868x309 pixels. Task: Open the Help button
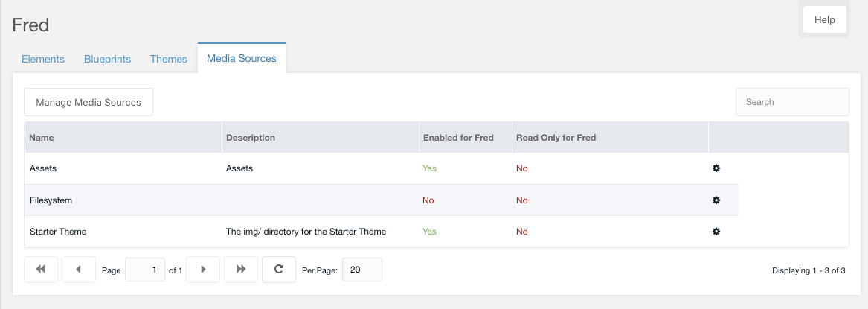pos(825,19)
